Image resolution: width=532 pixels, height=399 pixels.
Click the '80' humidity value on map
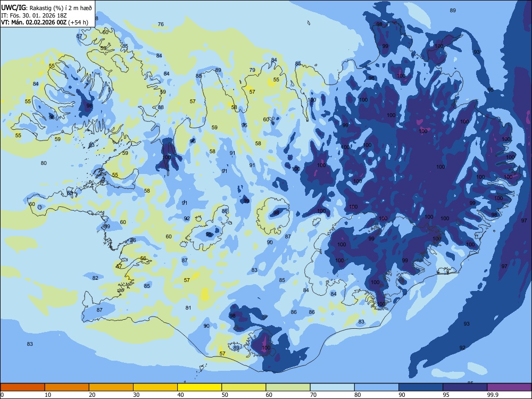click(44, 163)
